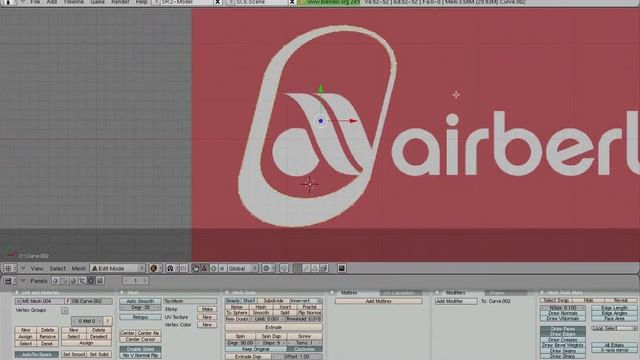
Task: Toggle Auto Smooth in Mesh panel
Action: (x=140, y=301)
